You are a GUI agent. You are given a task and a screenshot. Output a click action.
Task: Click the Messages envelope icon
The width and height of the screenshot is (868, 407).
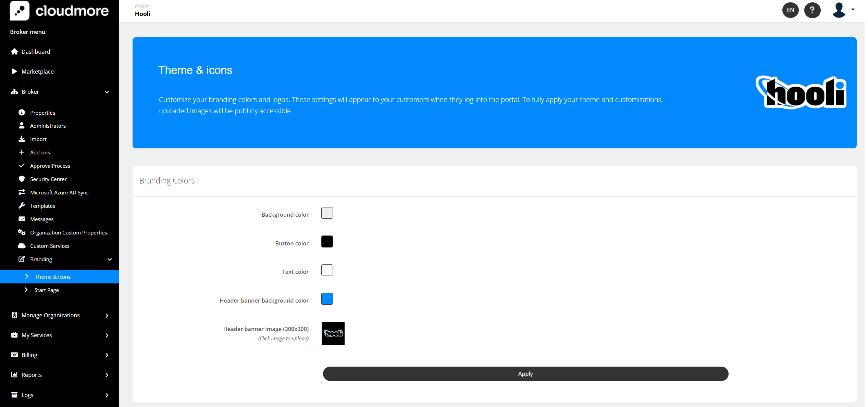22,219
